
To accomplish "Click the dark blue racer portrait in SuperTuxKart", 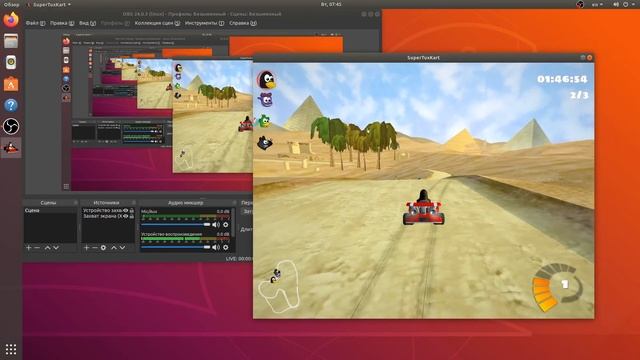I will pos(264,143).
